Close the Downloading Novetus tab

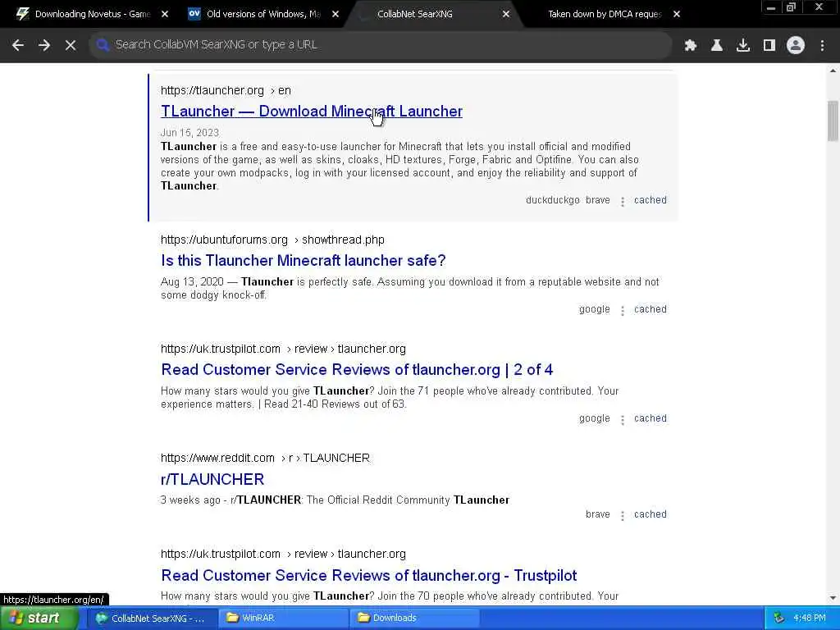165,14
